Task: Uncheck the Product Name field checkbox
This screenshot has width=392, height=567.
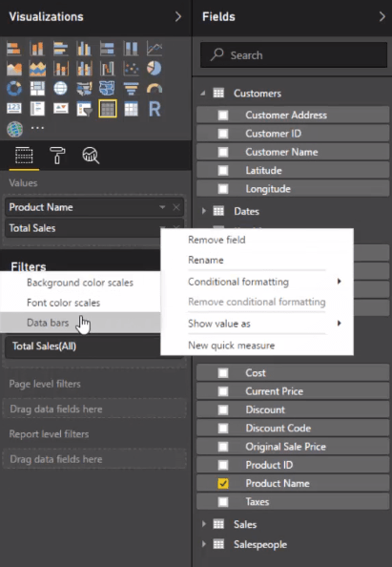Action: [x=223, y=483]
